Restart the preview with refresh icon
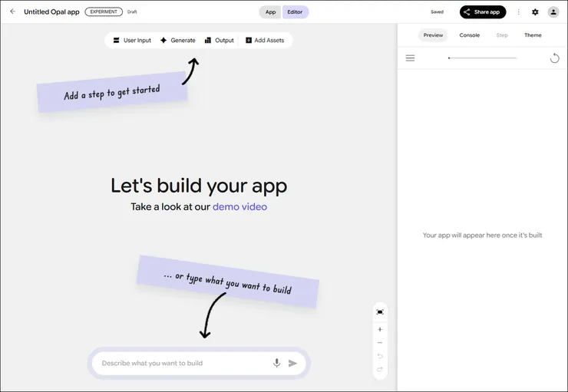The image size is (568, 392). click(x=554, y=58)
